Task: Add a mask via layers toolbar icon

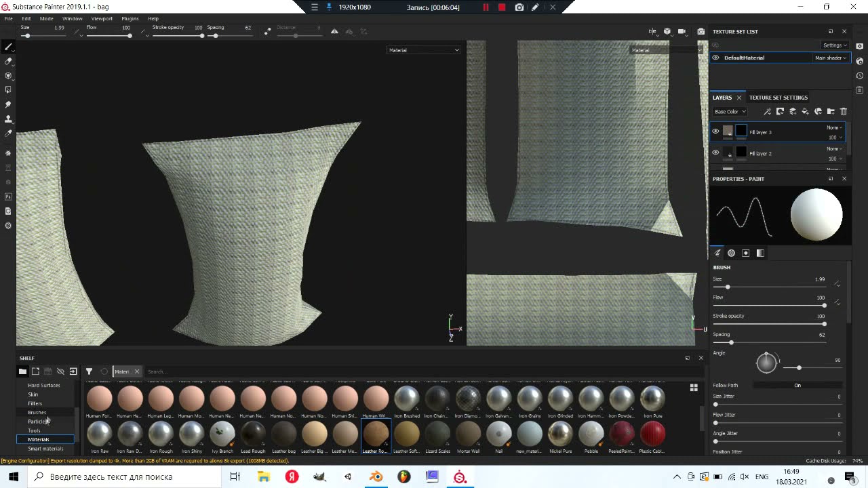Action: coord(780,111)
